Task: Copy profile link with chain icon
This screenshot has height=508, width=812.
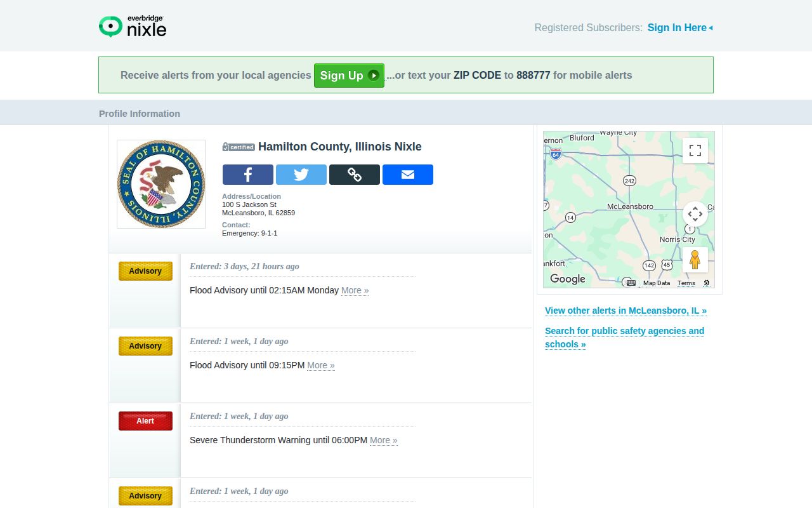Action: tap(355, 175)
